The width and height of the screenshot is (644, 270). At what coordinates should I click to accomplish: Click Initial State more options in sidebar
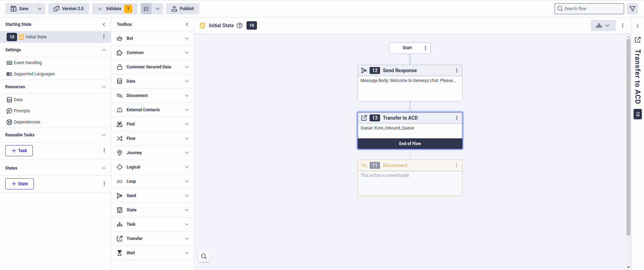point(104,37)
